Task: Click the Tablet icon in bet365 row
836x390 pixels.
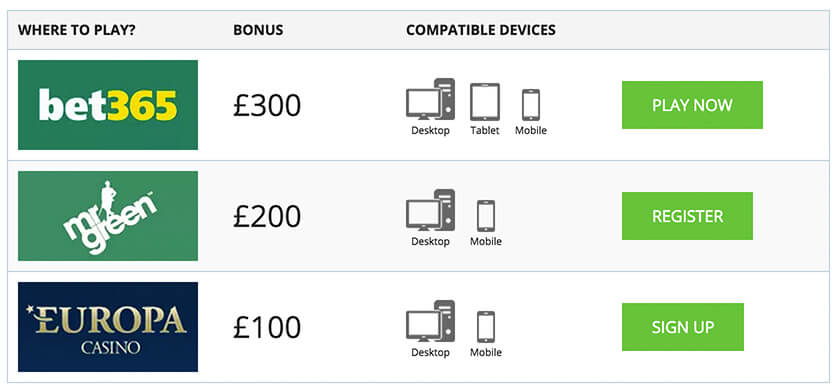Action: tap(485, 102)
